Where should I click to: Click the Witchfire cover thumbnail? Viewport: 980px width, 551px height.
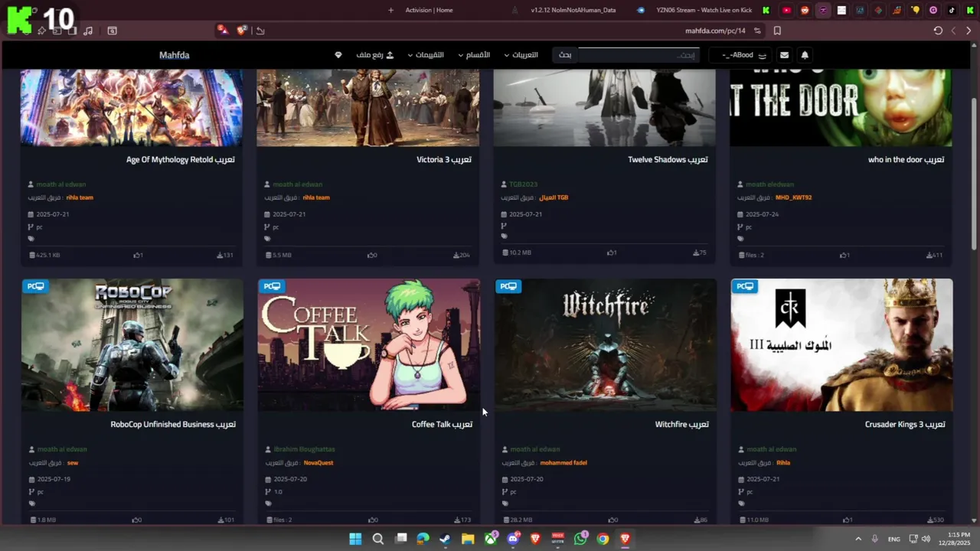click(605, 345)
